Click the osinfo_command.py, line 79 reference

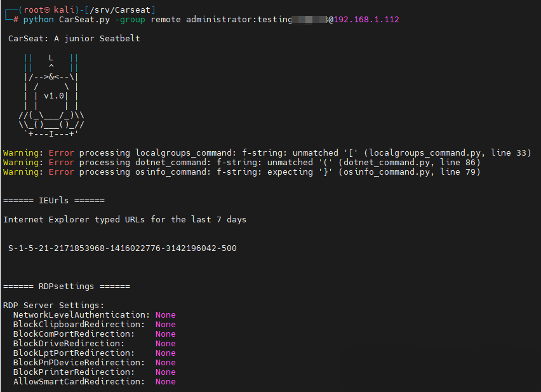411,172
